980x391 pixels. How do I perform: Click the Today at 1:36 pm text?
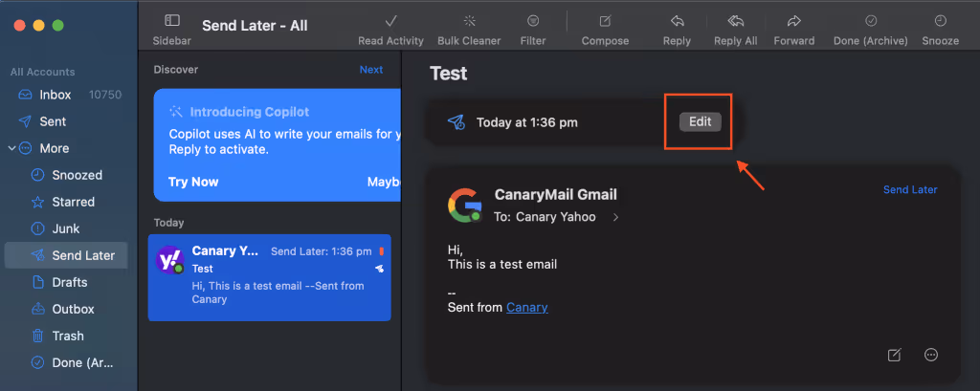(527, 122)
